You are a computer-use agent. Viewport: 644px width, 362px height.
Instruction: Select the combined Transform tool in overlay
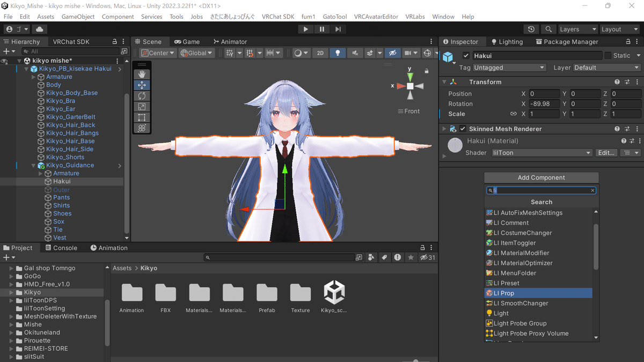[142, 128]
